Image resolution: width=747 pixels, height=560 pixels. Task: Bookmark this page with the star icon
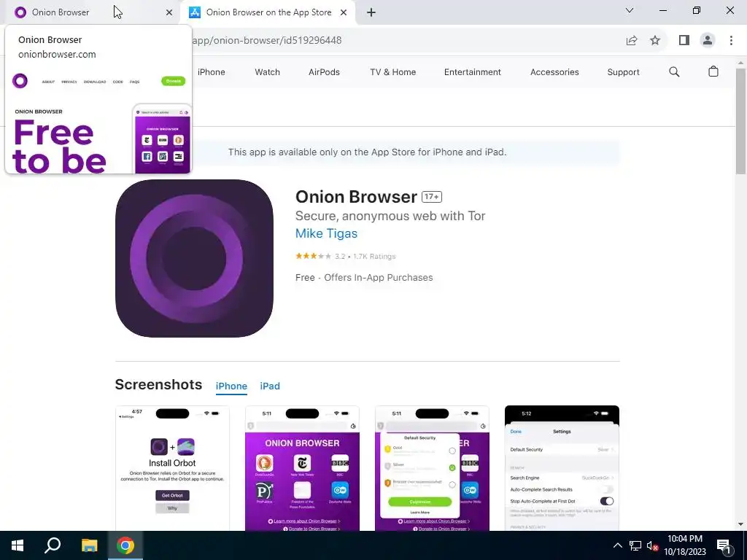[x=655, y=41]
